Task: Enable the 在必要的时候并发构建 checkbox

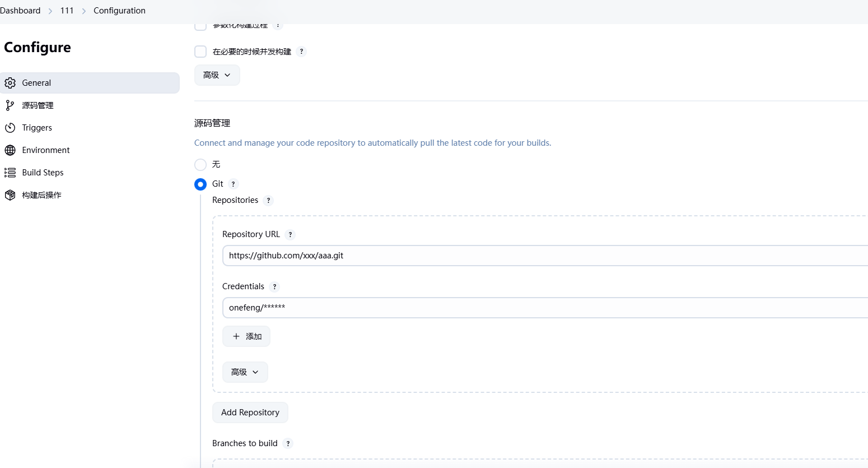Action: pyautogui.click(x=200, y=52)
